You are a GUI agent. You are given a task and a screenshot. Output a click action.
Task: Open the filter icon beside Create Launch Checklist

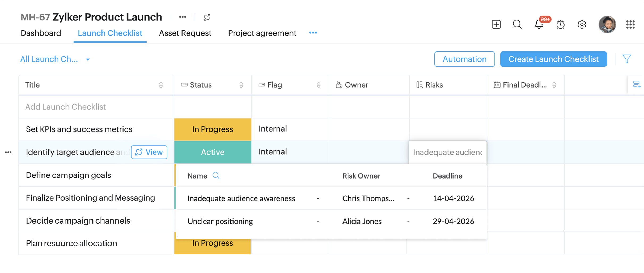point(627,59)
